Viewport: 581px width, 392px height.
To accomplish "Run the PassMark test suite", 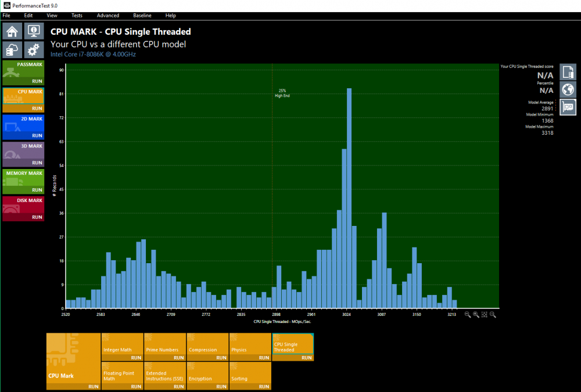I will pos(37,81).
